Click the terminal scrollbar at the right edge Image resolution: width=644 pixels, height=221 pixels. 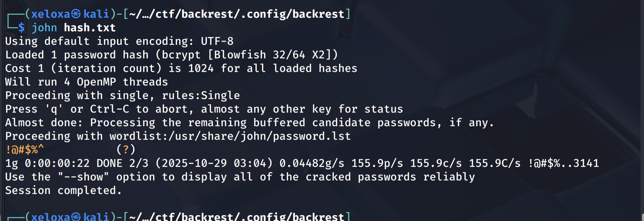pos(642,216)
